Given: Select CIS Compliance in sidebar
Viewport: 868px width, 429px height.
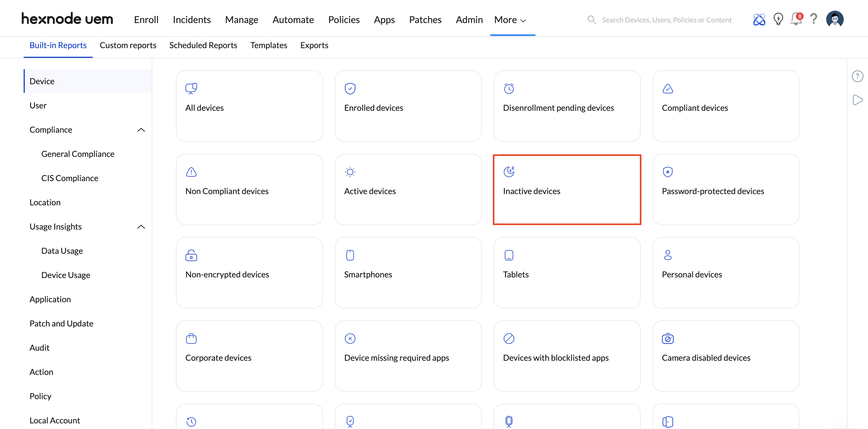Looking at the screenshot, I should click(x=70, y=178).
